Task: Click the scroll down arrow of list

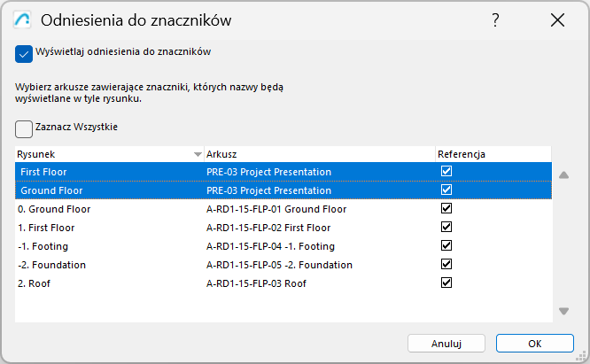Action: click(563, 311)
